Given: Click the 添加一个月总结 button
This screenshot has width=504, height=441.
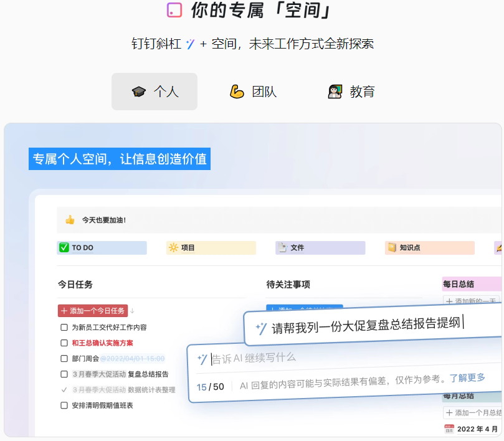Looking at the screenshot, I should [x=472, y=413].
